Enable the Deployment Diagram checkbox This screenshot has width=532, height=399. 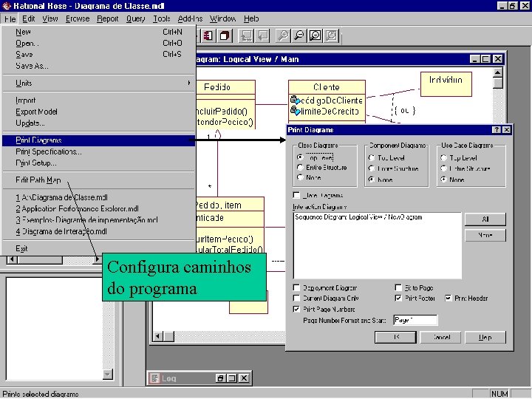pyautogui.click(x=296, y=287)
